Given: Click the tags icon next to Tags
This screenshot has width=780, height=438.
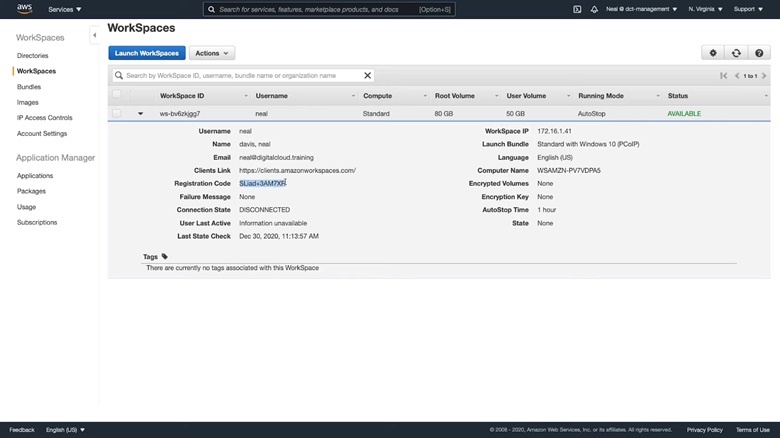Looking at the screenshot, I should pos(165,256).
